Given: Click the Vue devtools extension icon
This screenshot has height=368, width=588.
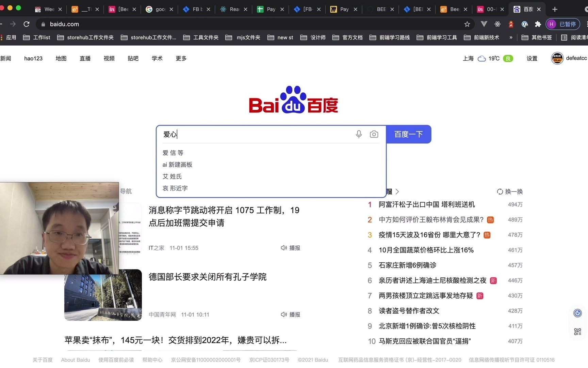Looking at the screenshot, I should (484, 24).
